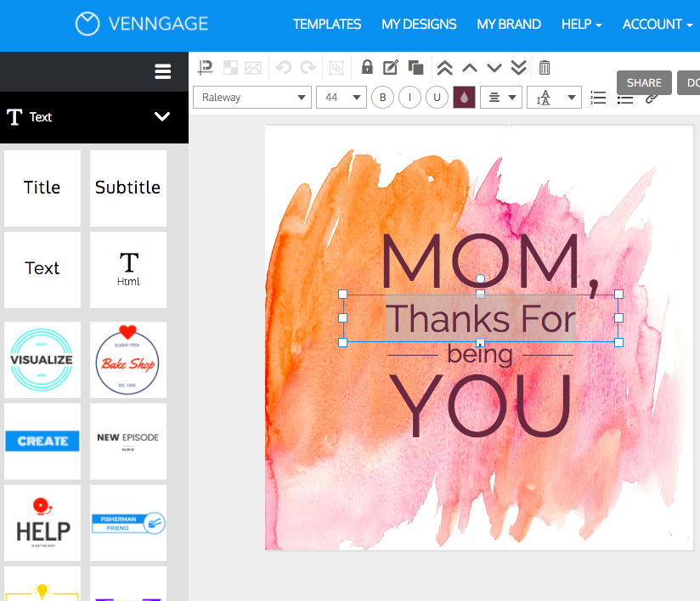The height and width of the screenshot is (601, 700).
Task: Click the right-middle resize handle of selection
Action: pos(618,317)
